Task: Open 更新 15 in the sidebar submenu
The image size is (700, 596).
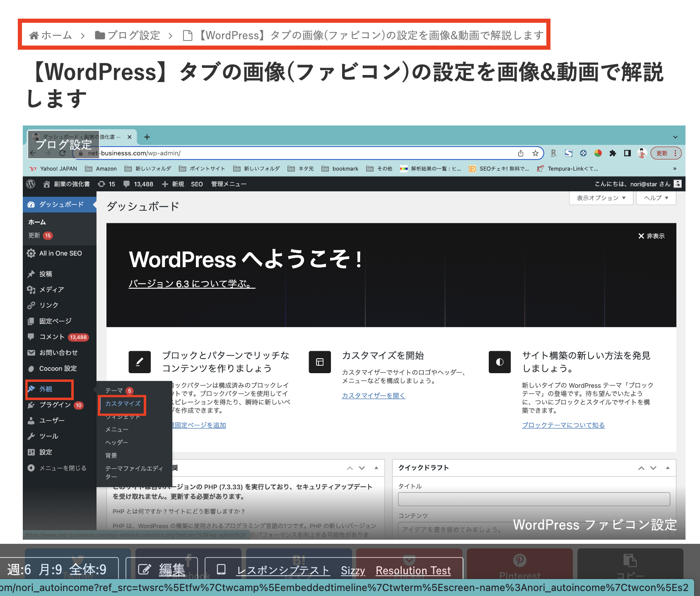Action: pyautogui.click(x=41, y=236)
